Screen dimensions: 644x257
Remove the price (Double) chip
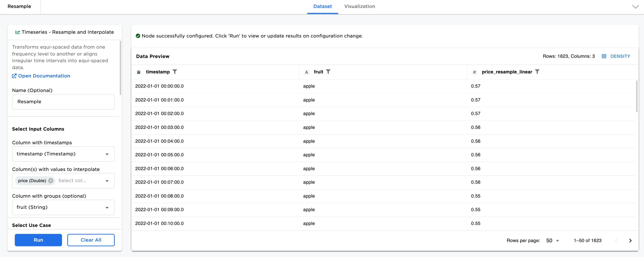pyautogui.click(x=51, y=180)
